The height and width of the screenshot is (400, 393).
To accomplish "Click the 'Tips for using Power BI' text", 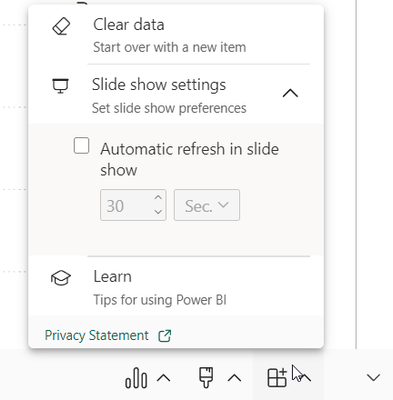I will click(x=160, y=300).
